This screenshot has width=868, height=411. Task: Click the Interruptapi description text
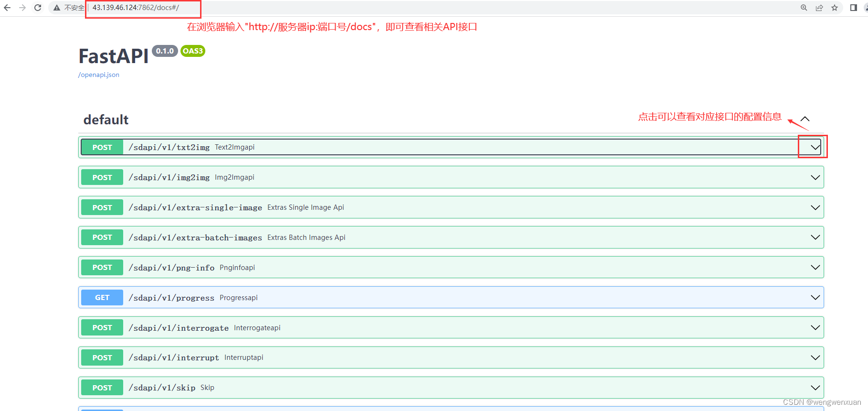(x=244, y=357)
